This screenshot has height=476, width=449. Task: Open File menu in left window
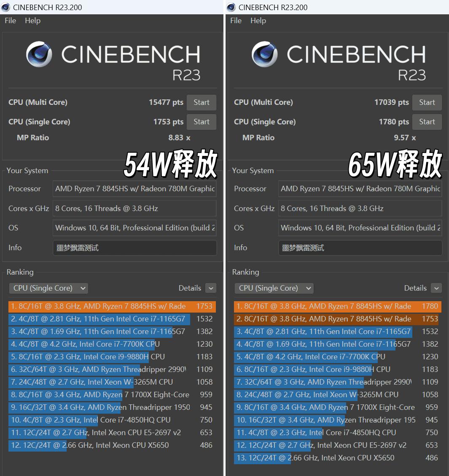click(x=10, y=21)
